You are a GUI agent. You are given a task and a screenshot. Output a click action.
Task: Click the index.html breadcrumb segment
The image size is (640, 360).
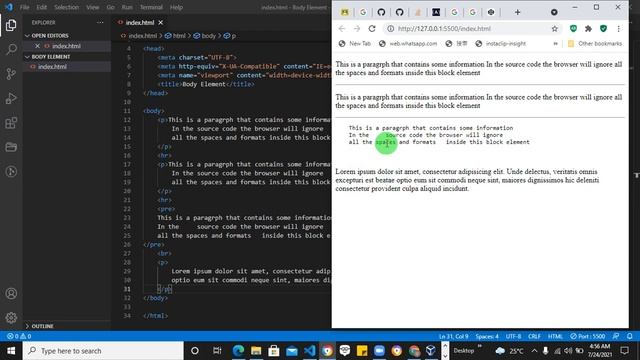point(139,36)
